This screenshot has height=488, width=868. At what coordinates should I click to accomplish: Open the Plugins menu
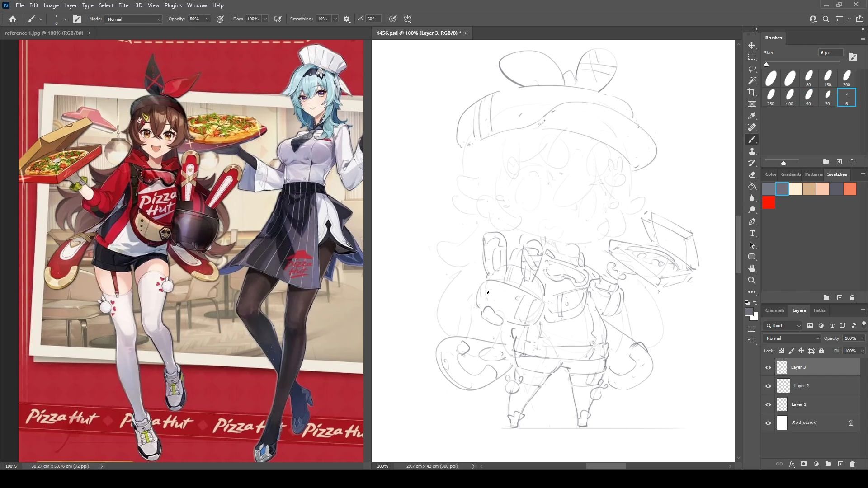[x=173, y=5]
